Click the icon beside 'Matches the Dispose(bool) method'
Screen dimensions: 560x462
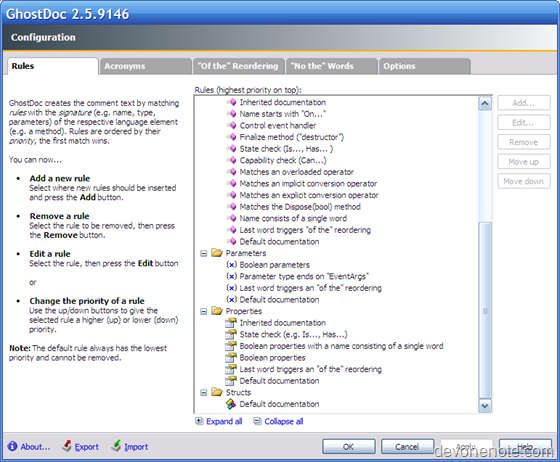pos(232,207)
